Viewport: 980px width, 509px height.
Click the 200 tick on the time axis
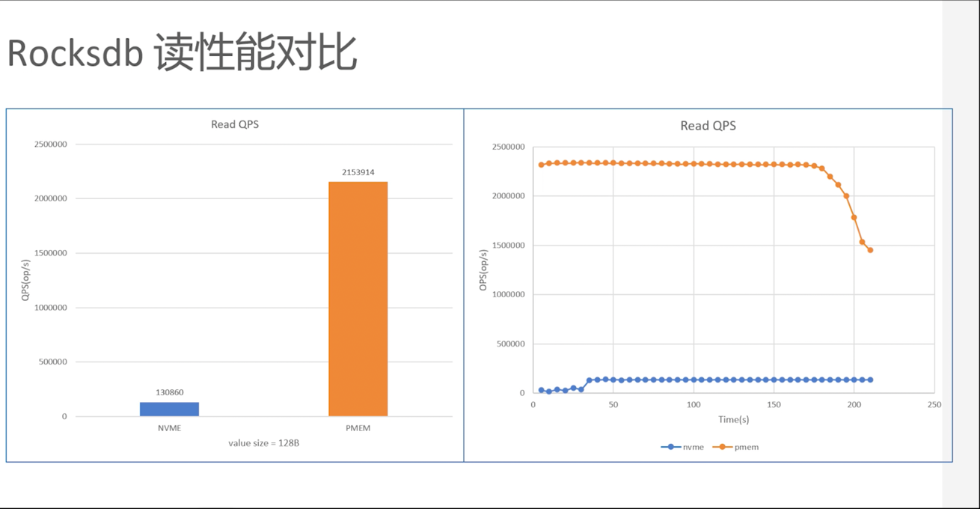[854, 404]
